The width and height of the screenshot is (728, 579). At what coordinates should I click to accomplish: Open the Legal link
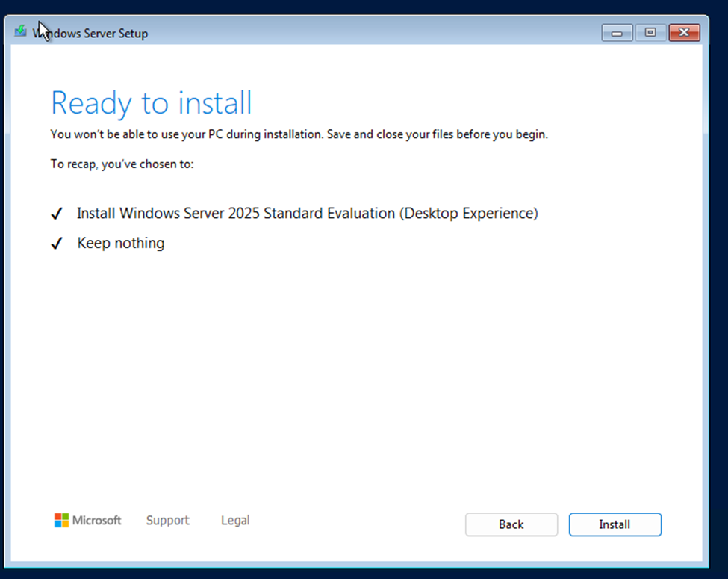(235, 520)
